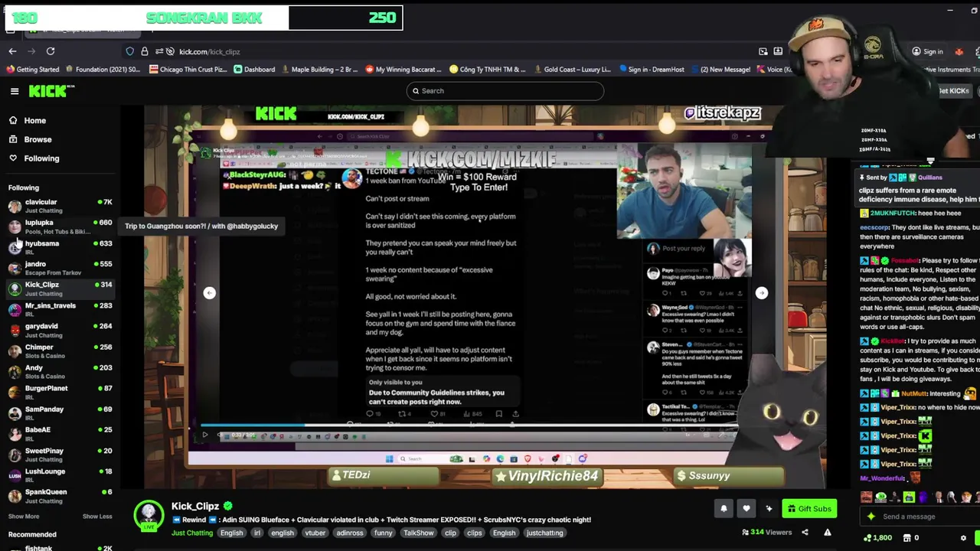980x551 pixels.
Task: Play the embedded video with play button
Action: click(204, 435)
